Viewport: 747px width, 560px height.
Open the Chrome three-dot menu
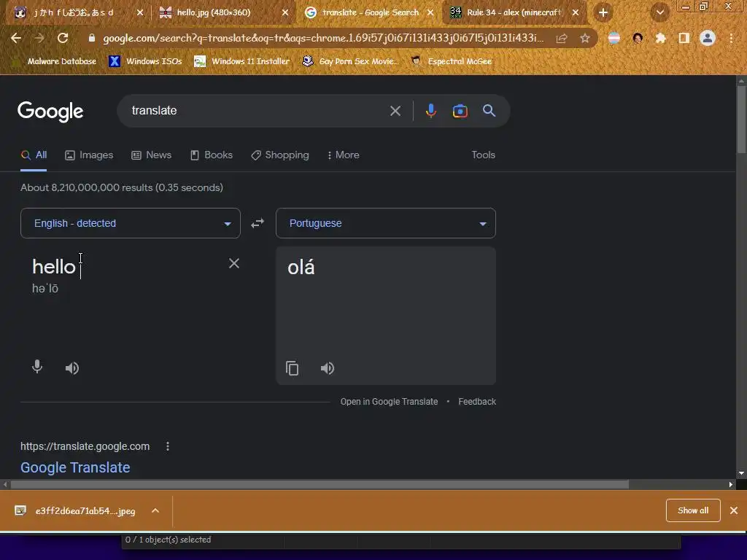731,38
